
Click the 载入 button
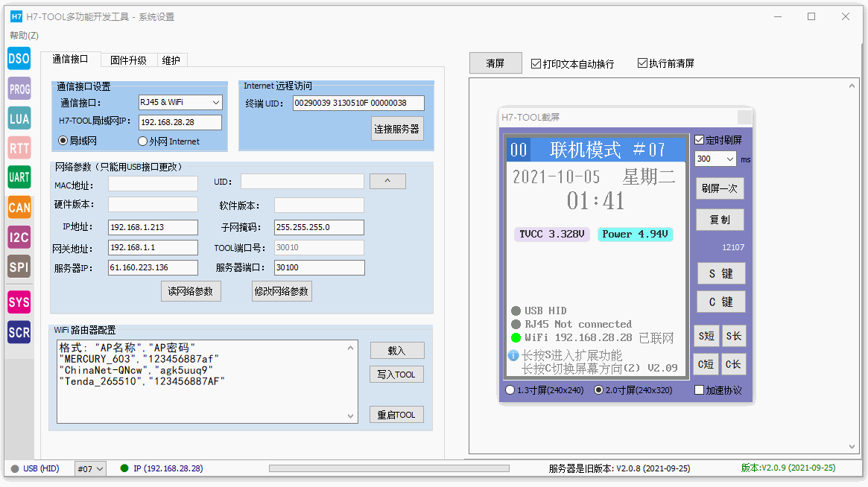pos(397,350)
